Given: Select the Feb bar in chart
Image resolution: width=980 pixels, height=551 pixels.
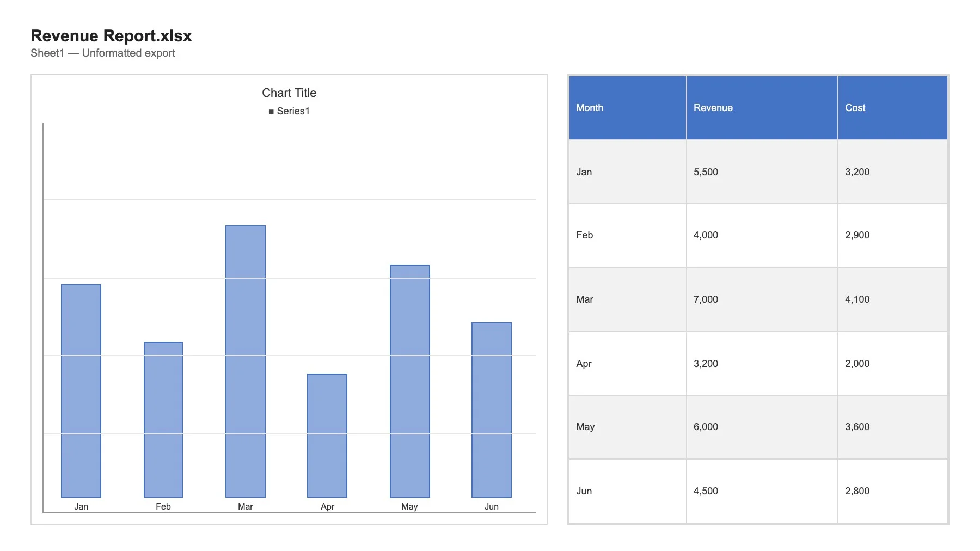Looking at the screenshot, I should point(163,420).
